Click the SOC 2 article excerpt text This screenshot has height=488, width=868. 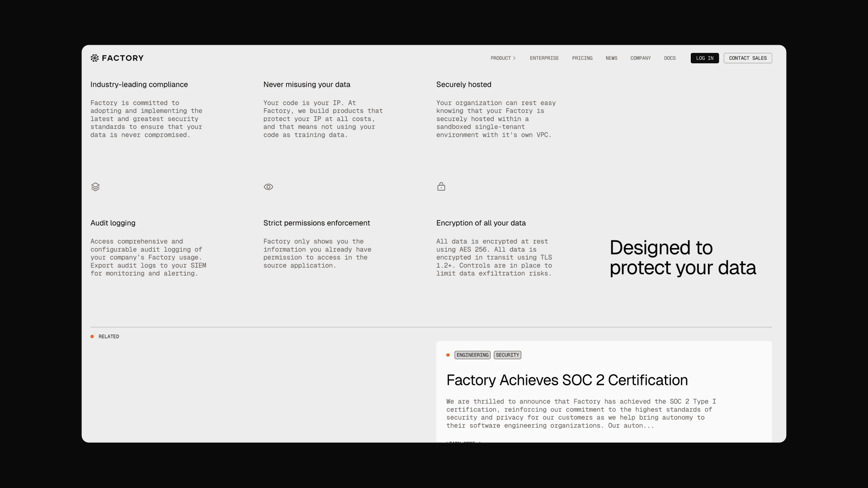click(x=581, y=413)
